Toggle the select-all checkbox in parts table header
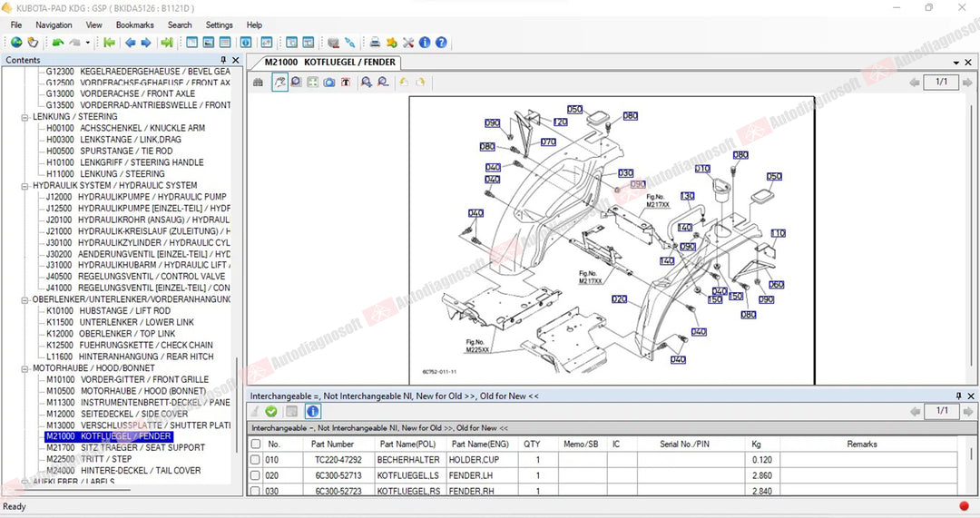 coord(256,445)
